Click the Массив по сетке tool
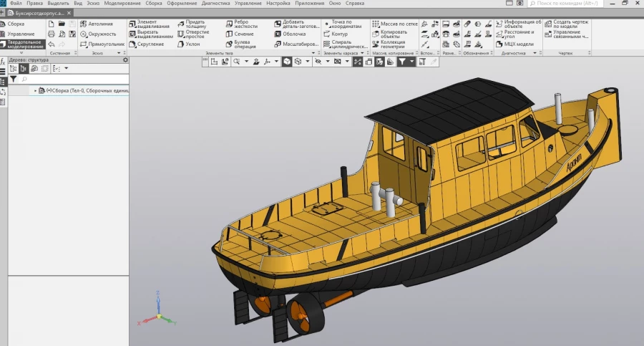Viewport: 644px width, 346px height. (x=394, y=24)
